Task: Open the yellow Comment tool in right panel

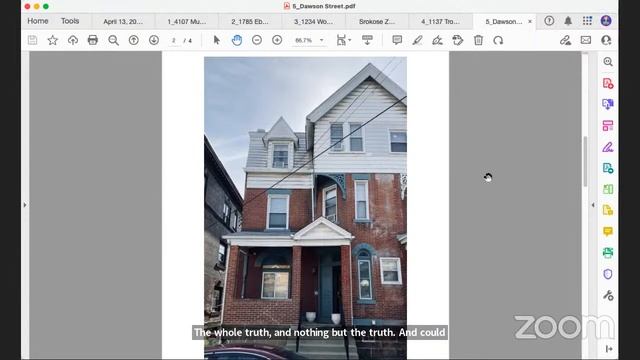Action: (x=608, y=231)
